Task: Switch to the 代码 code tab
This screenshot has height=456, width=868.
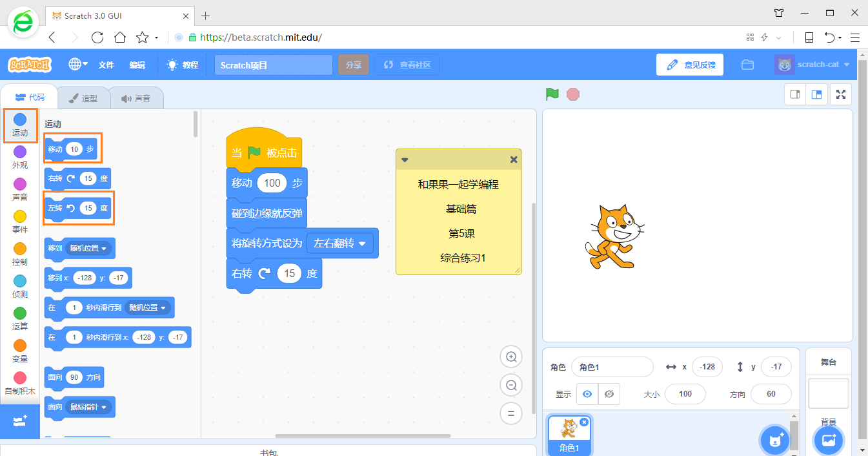Action: pyautogui.click(x=30, y=97)
